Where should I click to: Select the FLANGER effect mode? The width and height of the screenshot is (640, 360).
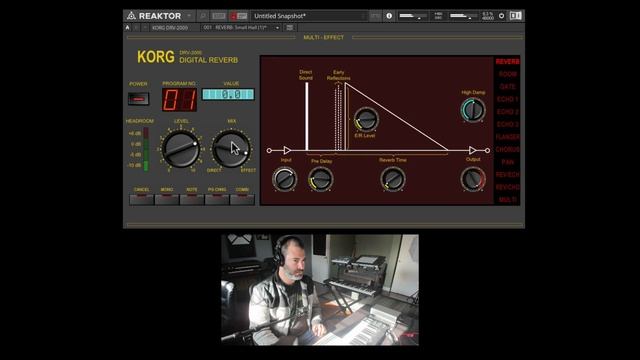507,137
